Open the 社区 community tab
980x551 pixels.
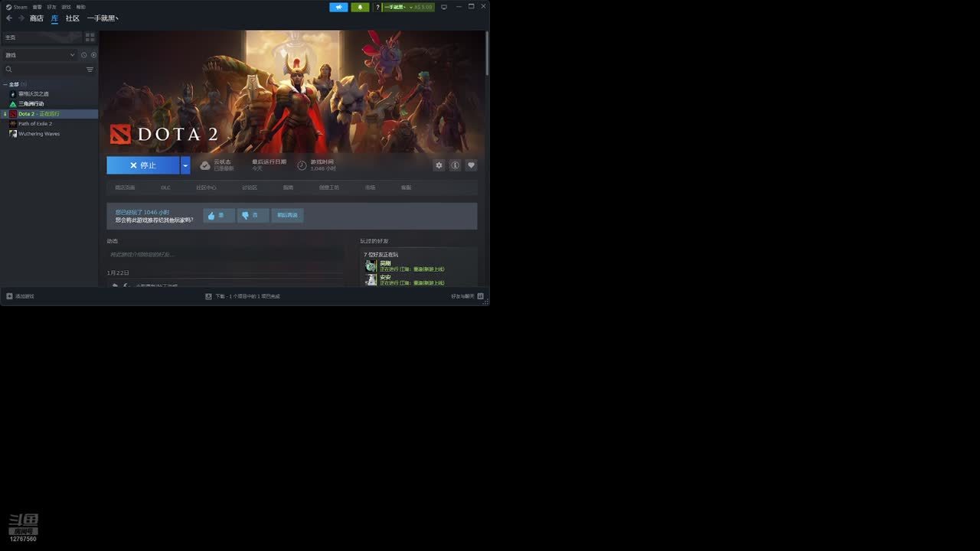[x=72, y=18]
